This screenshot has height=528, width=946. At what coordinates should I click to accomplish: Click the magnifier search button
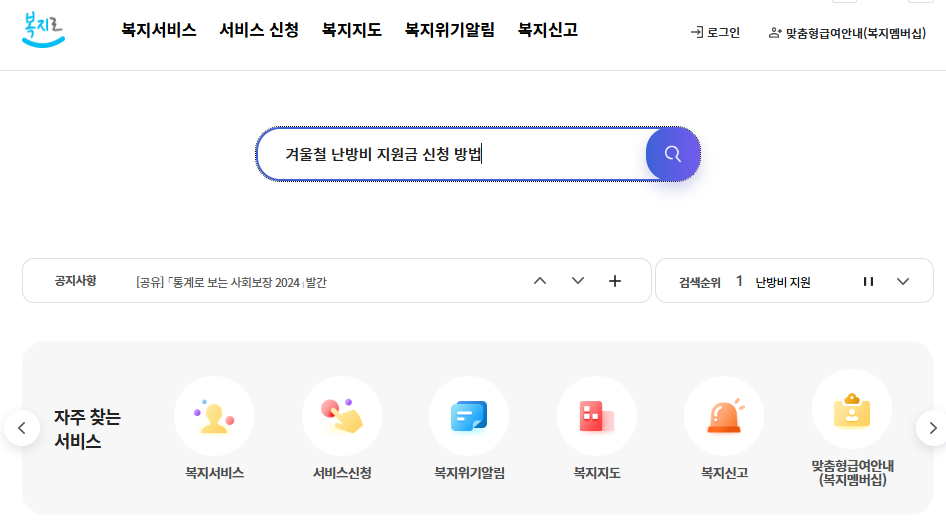pyautogui.click(x=673, y=154)
